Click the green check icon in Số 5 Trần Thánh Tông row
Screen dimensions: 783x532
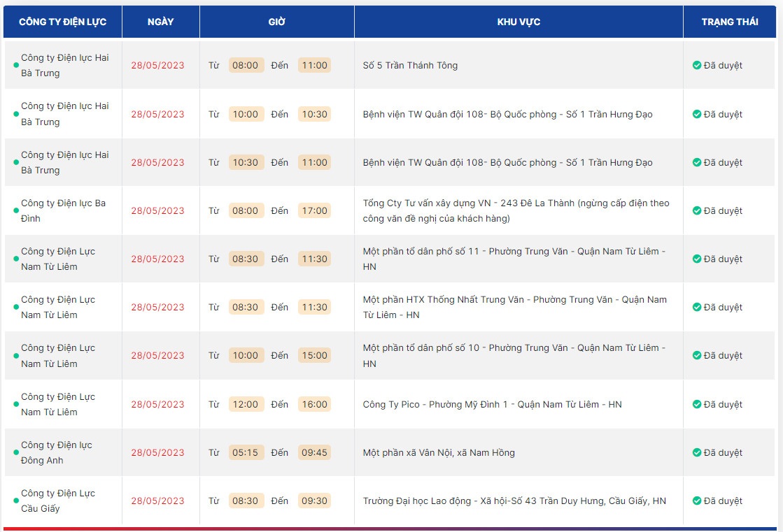[x=696, y=65]
